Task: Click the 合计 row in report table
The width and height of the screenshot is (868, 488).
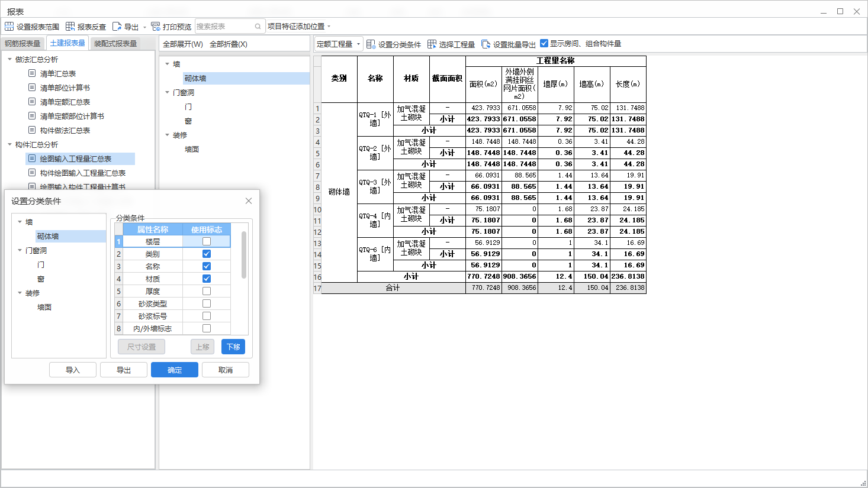Action: tap(483, 287)
